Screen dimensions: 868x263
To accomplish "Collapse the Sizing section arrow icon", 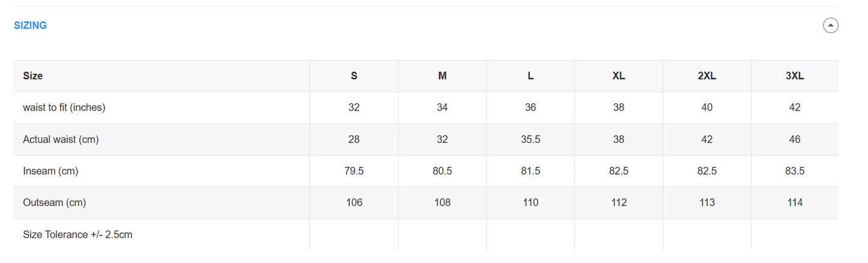I will point(831,25).
